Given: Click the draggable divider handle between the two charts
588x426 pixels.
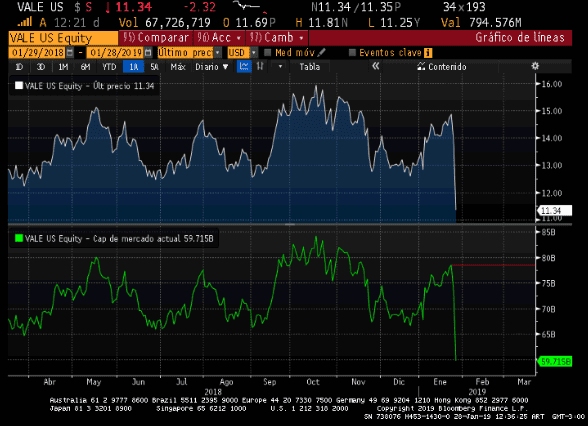Looking at the screenshot, I should (x=290, y=224).
